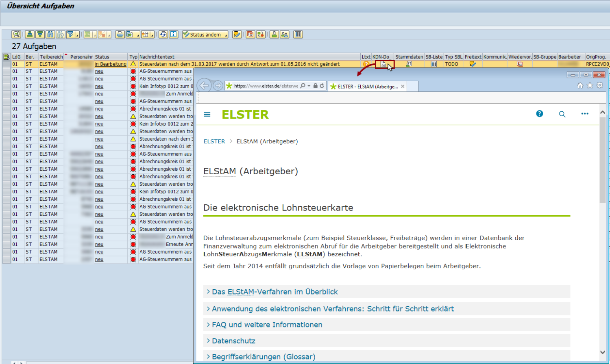Sort the task list ascending

(x=30, y=35)
